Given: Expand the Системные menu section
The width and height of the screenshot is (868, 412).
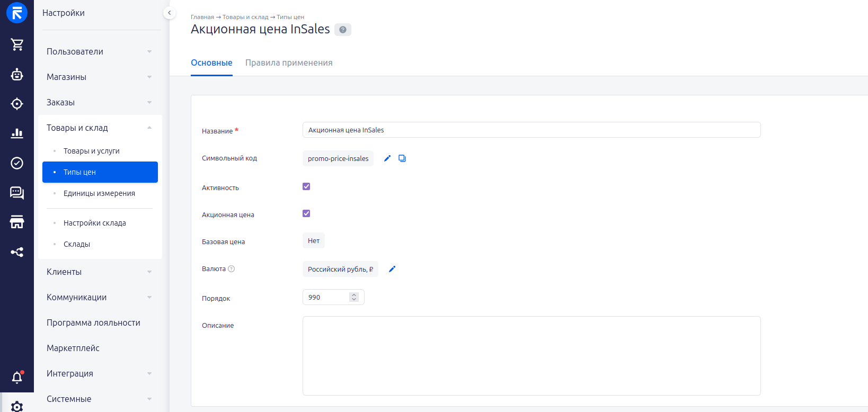Looking at the screenshot, I should point(99,399).
